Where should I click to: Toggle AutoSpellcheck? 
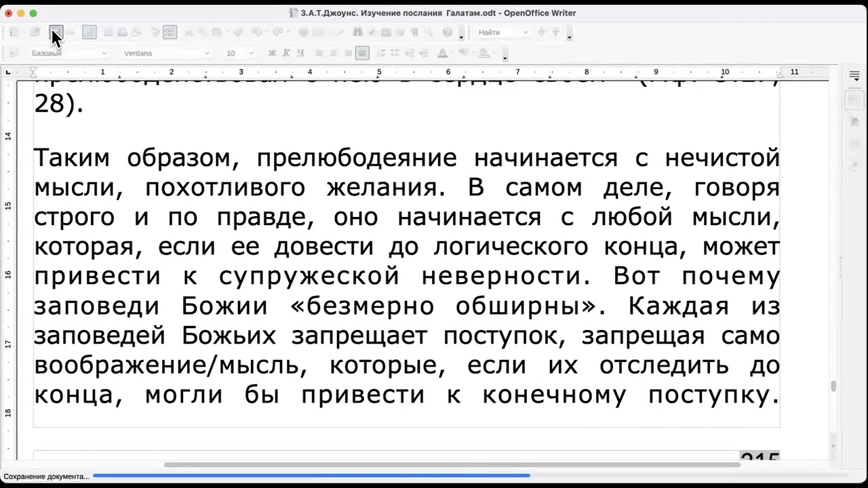170,32
